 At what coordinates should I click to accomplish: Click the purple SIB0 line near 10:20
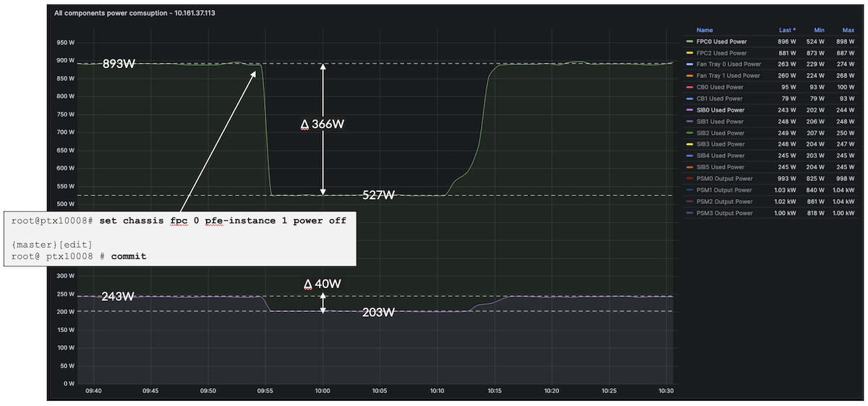point(552,297)
